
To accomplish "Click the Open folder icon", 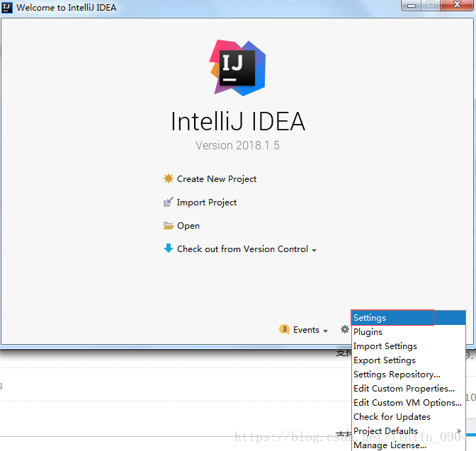I will 169,225.
